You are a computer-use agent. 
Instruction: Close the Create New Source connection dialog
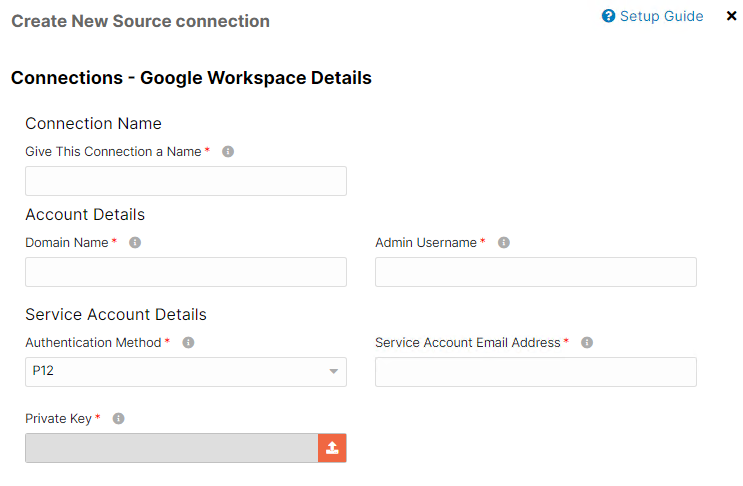click(x=731, y=16)
